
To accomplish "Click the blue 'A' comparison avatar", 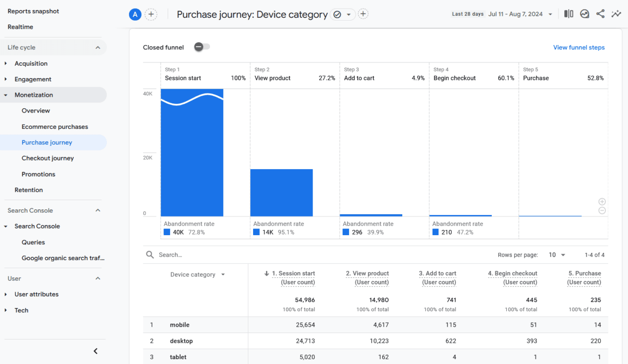I will click(x=135, y=14).
